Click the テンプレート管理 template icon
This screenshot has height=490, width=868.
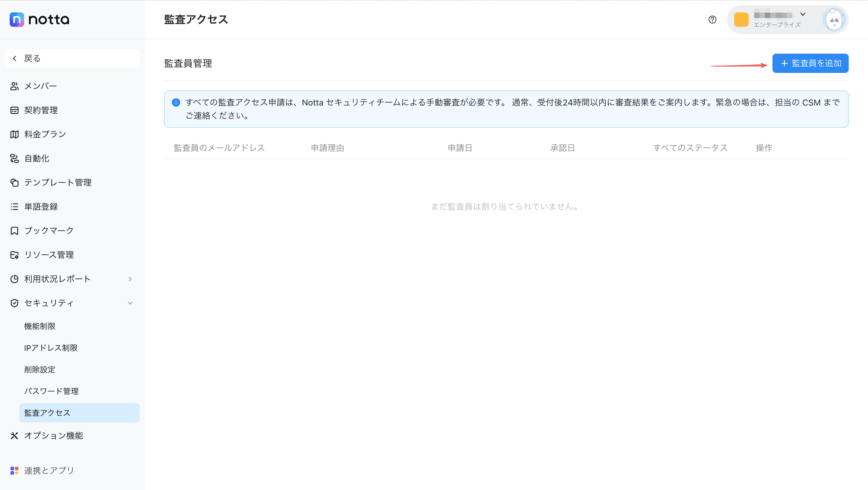14,183
